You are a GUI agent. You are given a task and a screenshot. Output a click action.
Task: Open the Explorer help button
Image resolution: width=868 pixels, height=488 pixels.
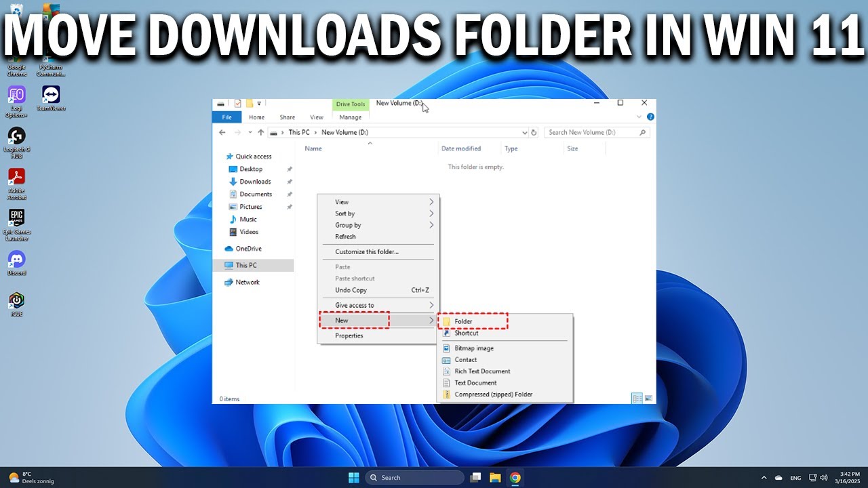pos(650,117)
